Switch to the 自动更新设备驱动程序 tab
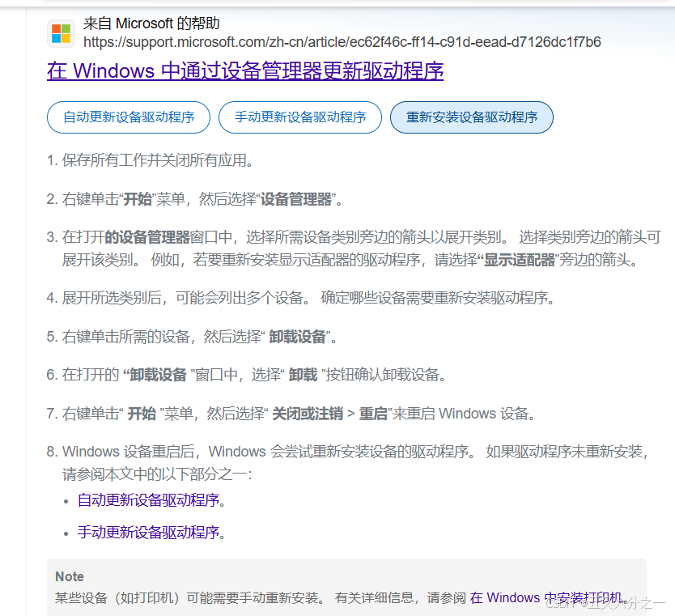This screenshot has height=616, width=675. [x=129, y=117]
